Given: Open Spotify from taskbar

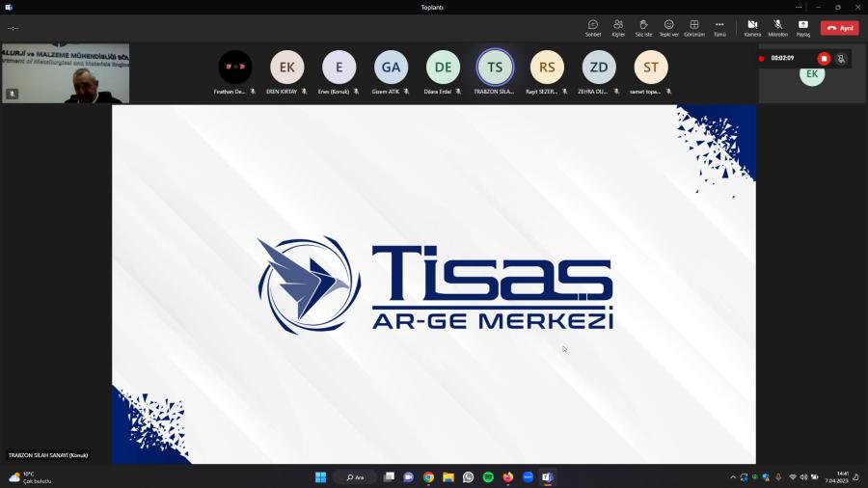Looking at the screenshot, I should coord(488,477).
